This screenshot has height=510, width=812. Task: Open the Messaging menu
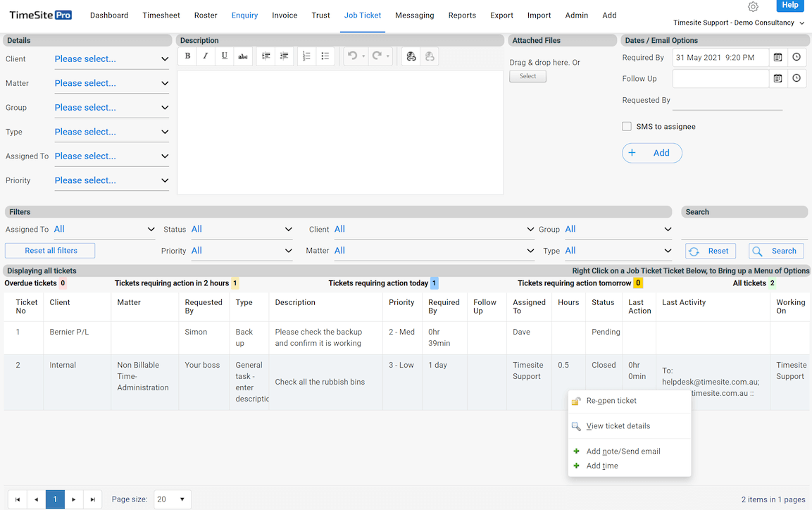[415, 15]
